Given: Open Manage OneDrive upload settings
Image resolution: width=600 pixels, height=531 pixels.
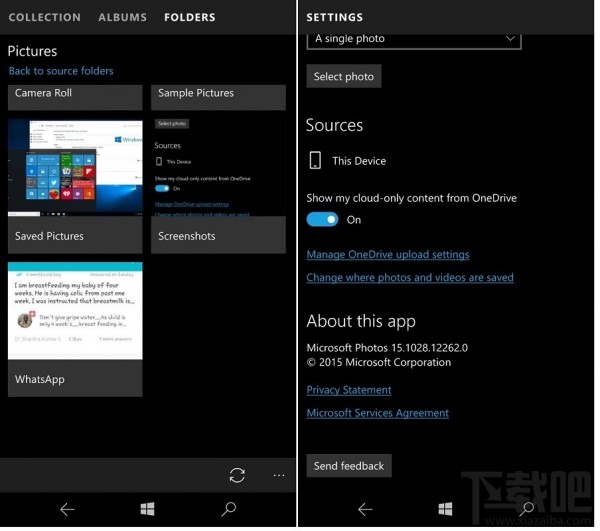Looking at the screenshot, I should pyautogui.click(x=388, y=254).
